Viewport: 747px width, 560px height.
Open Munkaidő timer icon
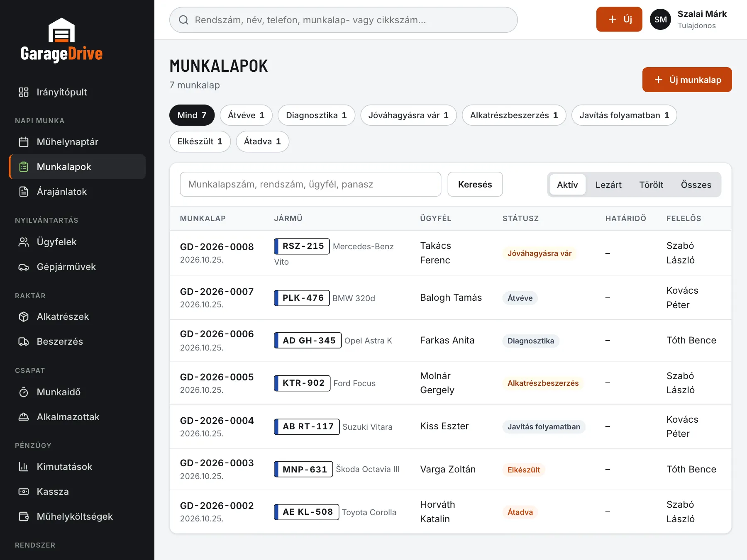click(x=24, y=392)
